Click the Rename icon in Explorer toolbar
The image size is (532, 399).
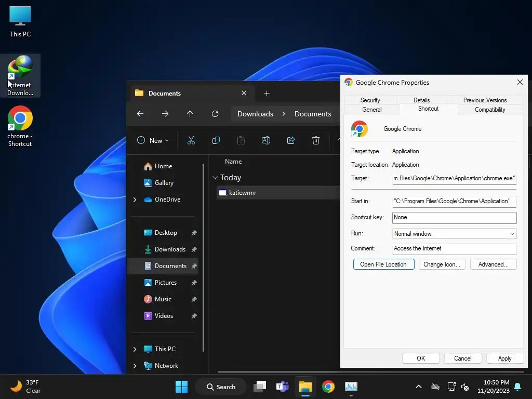click(x=266, y=140)
